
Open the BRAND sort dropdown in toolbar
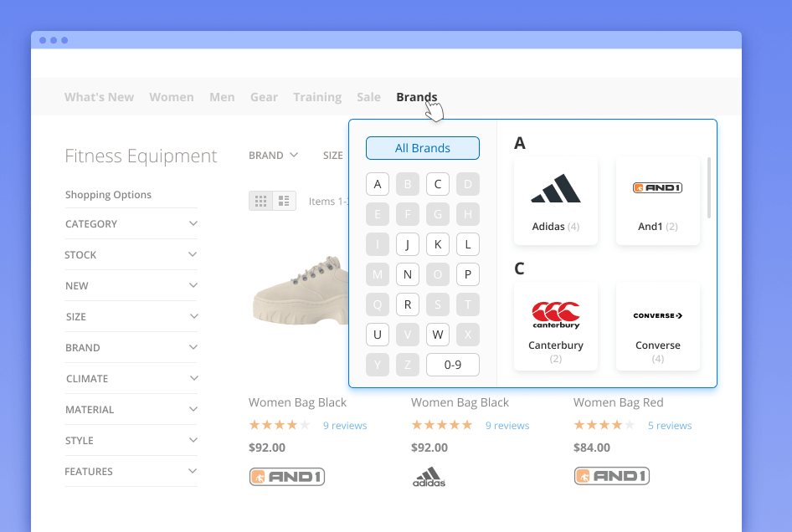click(274, 155)
